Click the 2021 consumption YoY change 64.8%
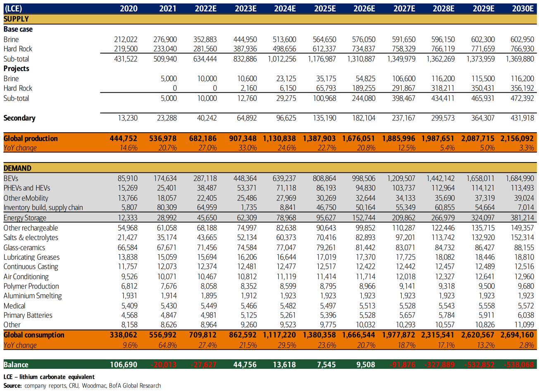This screenshot has height=392, width=539. tap(168, 345)
